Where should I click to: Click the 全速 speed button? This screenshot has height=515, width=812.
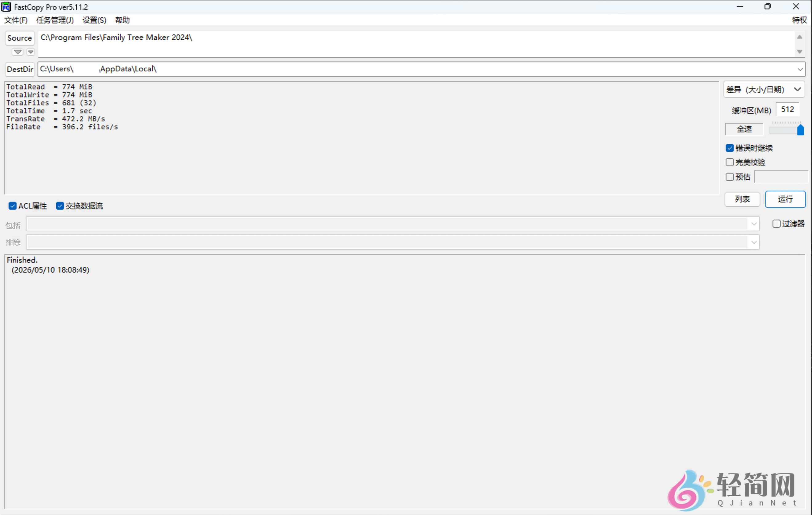(x=744, y=129)
